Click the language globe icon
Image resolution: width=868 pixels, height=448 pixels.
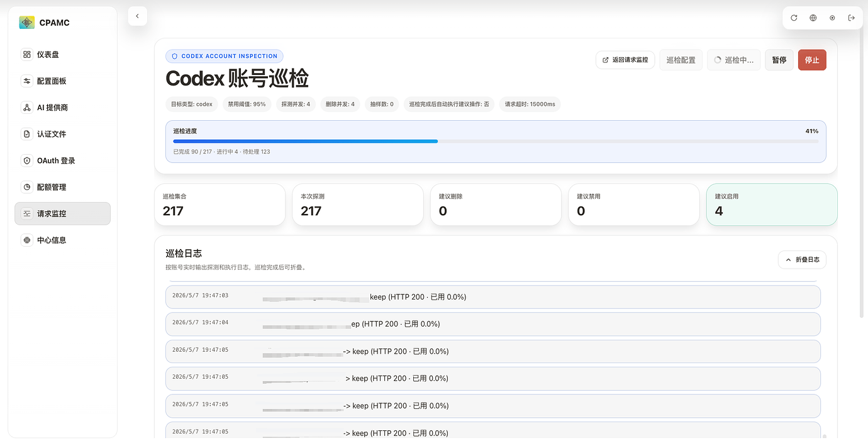(813, 18)
